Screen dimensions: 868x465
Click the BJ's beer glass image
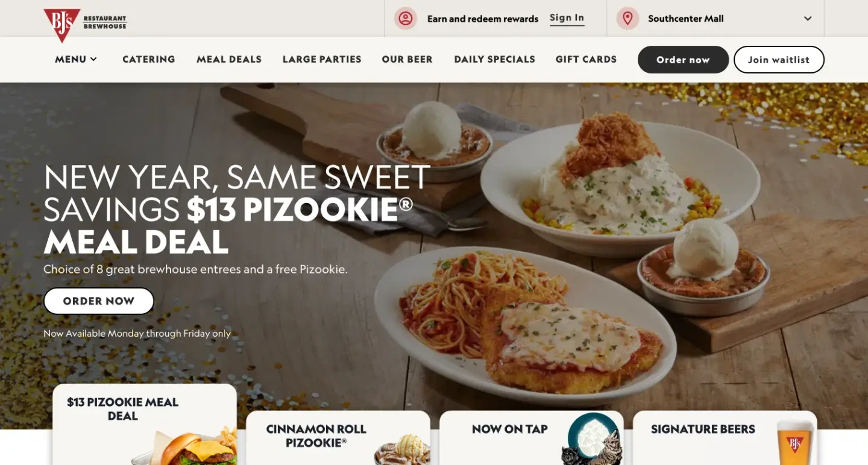795,443
